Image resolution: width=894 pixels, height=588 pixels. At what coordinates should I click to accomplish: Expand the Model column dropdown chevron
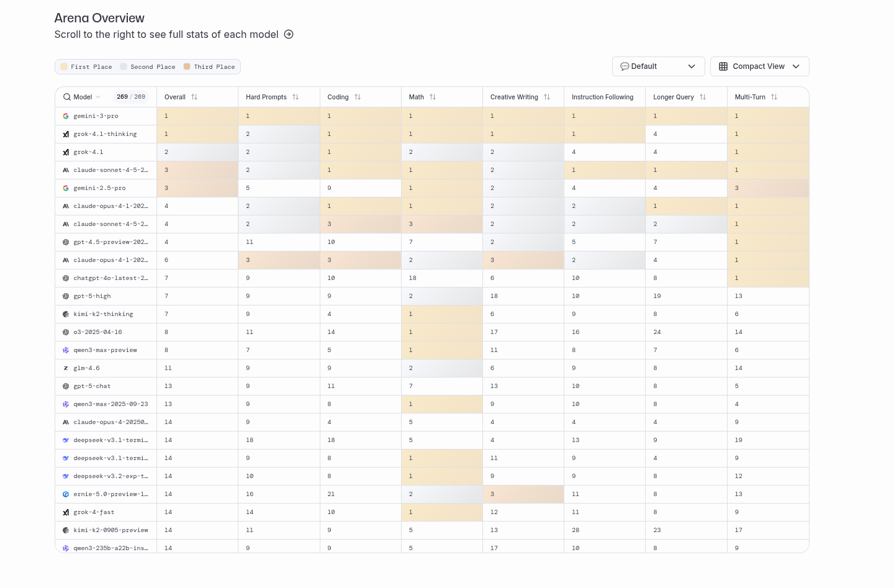(98, 97)
